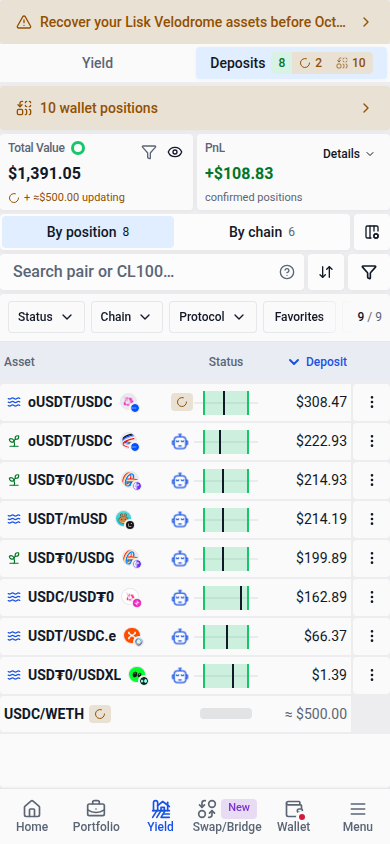The width and height of the screenshot is (390, 844).
Task: Click the green Total Value status circle
Action: click(78, 147)
